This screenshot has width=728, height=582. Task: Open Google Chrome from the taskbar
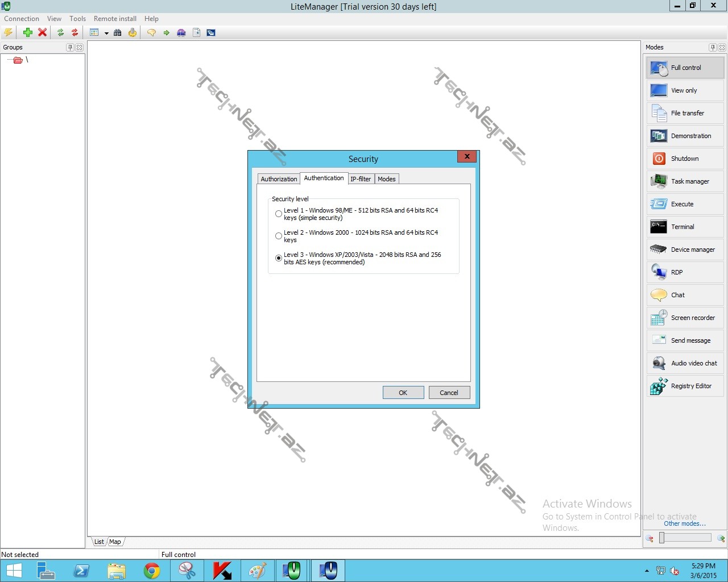152,571
